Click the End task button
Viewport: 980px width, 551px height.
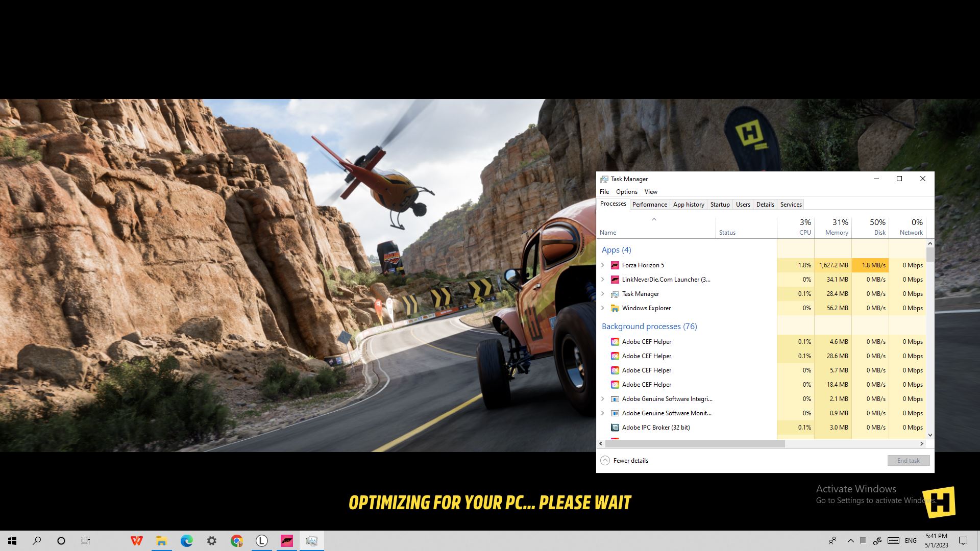(x=909, y=461)
